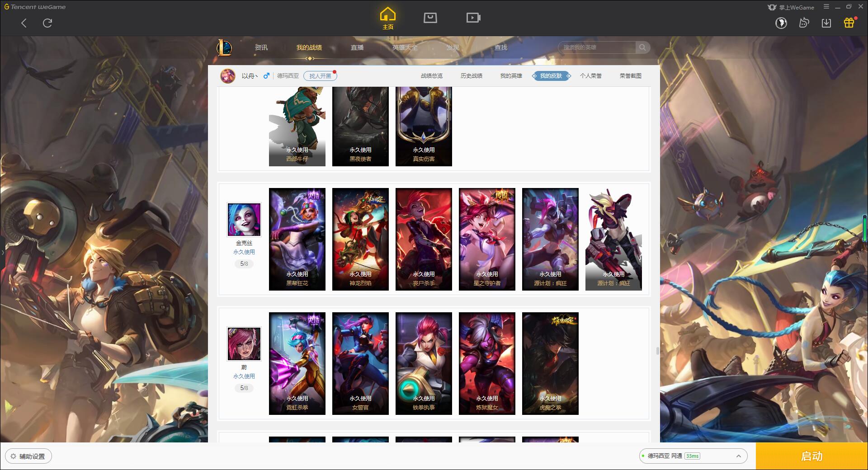Click the male gender icon
The width and height of the screenshot is (868, 470).
266,76
